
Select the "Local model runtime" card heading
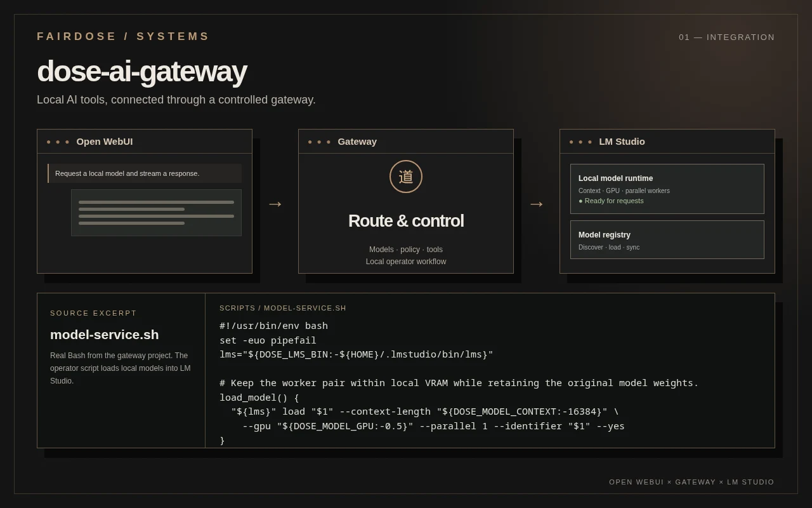615,178
